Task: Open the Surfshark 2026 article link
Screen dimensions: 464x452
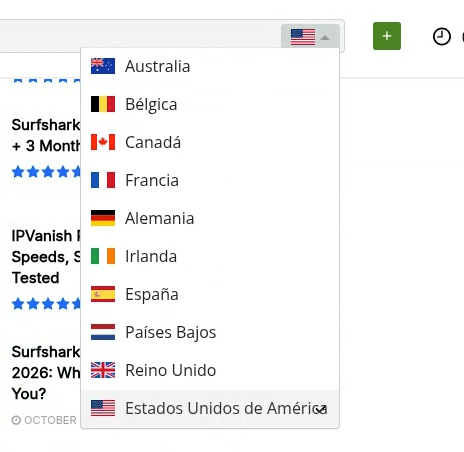Action: pos(46,373)
